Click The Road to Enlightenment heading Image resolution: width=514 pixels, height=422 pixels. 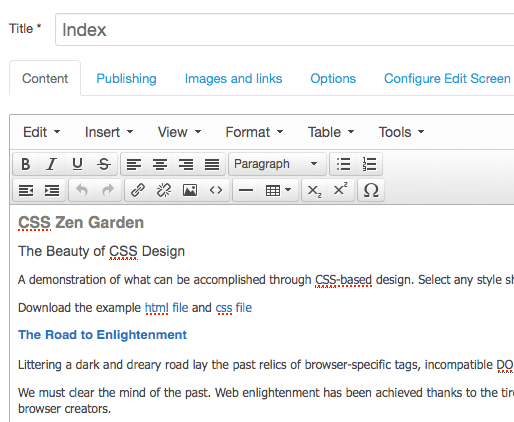[x=102, y=335]
